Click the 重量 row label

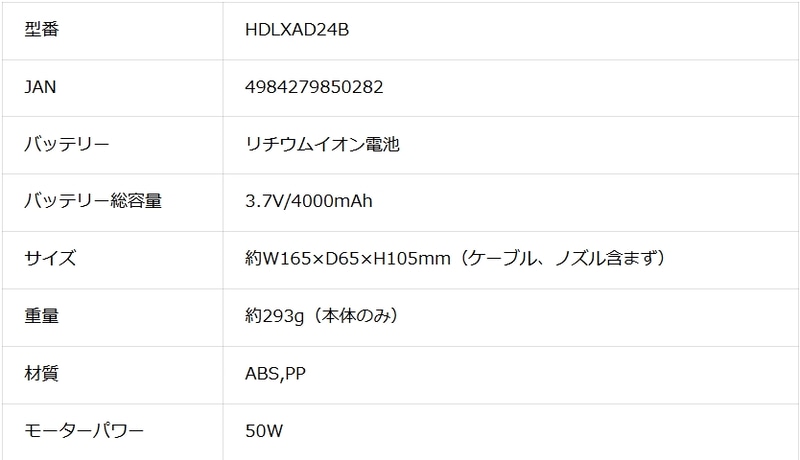click(x=42, y=318)
